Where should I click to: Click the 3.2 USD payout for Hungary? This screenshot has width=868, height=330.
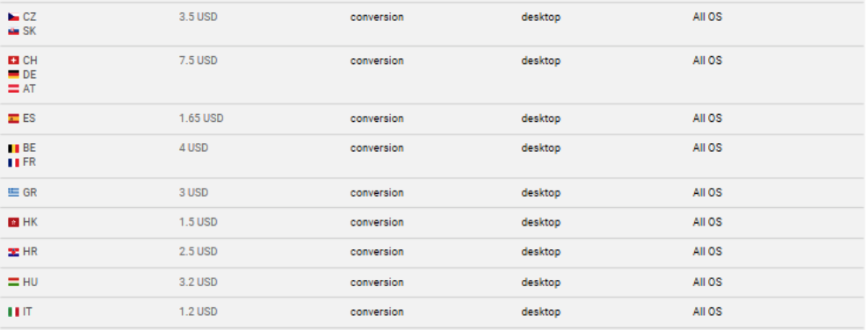(199, 282)
